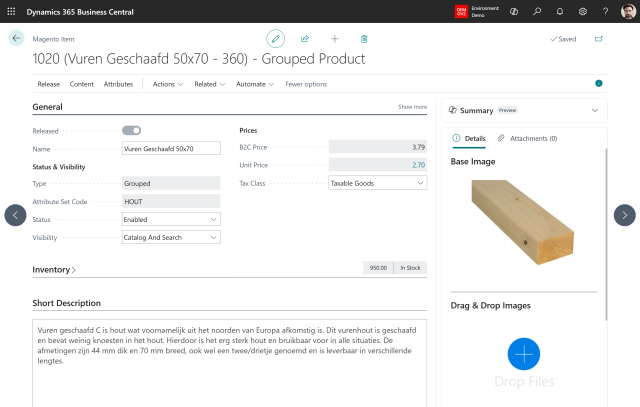Image resolution: width=640 pixels, height=407 pixels.
Task: Click the Saved status indicator
Action: [x=563, y=39]
